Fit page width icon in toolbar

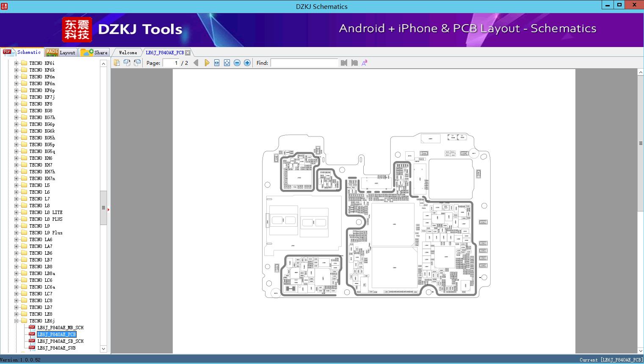click(217, 63)
